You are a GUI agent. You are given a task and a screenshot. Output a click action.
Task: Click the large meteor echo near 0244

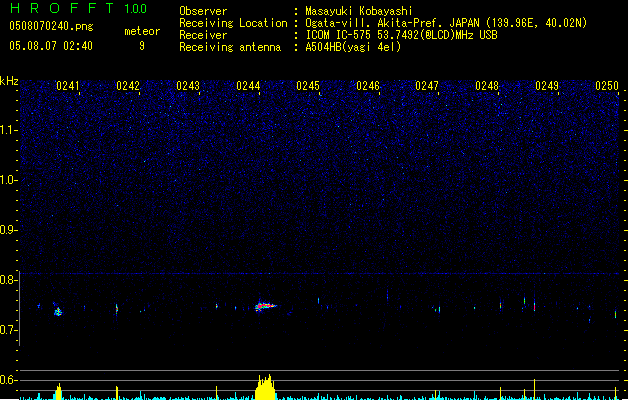pos(265,307)
